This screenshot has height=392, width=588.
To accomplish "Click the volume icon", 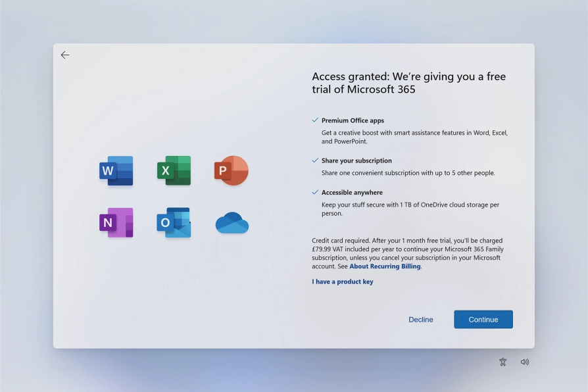I will coord(524,362).
